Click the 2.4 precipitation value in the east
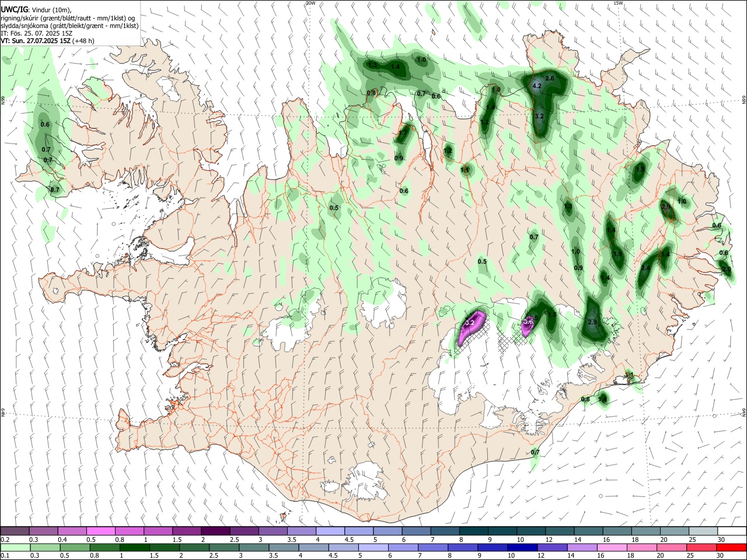 [x=645, y=268]
